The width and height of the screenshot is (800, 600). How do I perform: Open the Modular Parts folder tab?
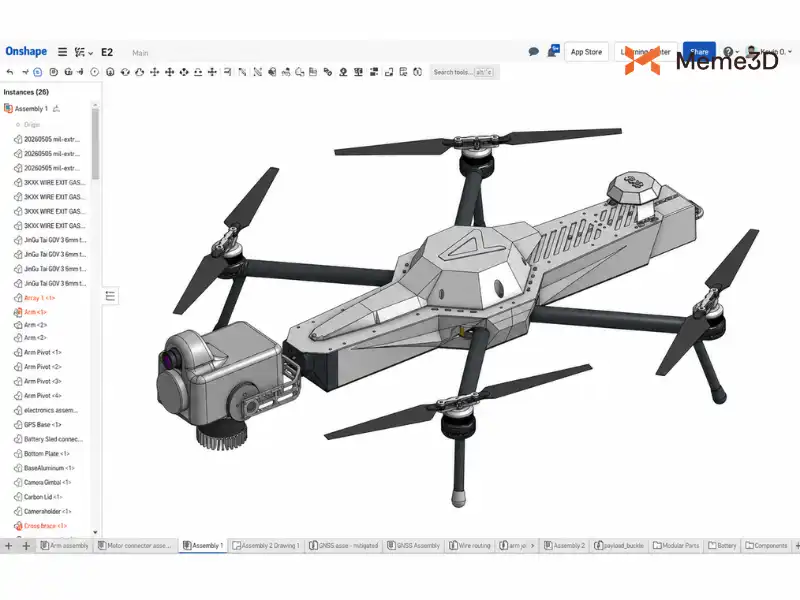[676, 545]
